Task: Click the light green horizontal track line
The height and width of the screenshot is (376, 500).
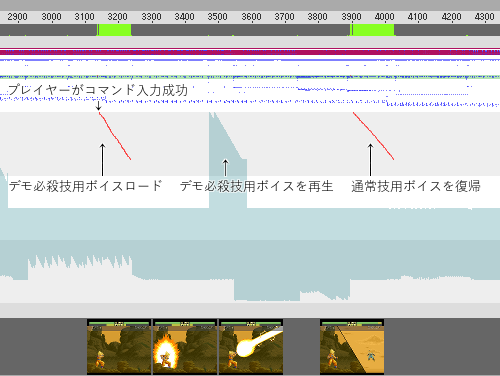Action: (x=250, y=77)
